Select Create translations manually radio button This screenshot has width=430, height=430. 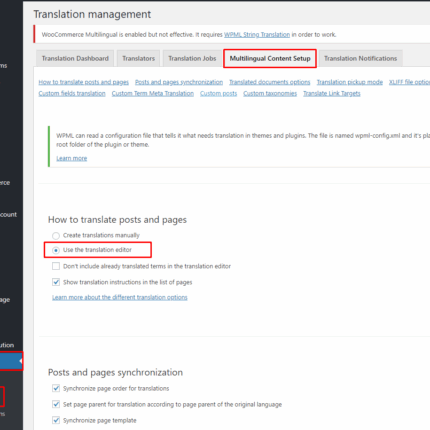pyautogui.click(x=56, y=236)
